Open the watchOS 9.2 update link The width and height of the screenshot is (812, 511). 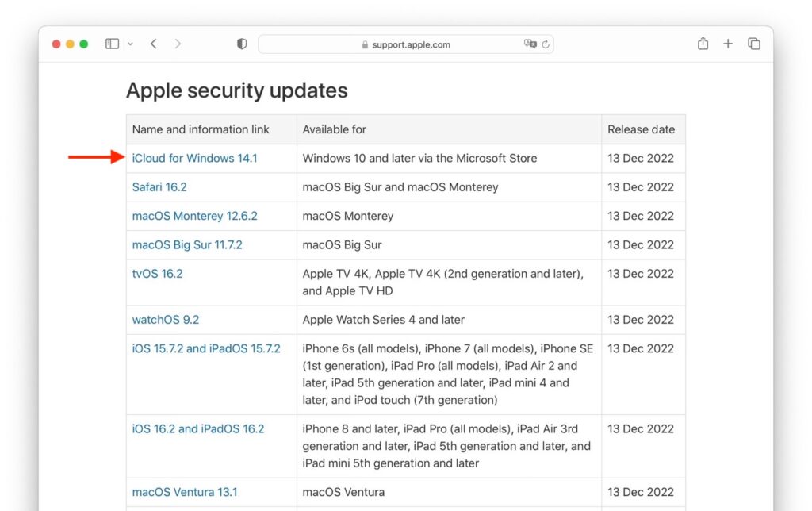165,319
